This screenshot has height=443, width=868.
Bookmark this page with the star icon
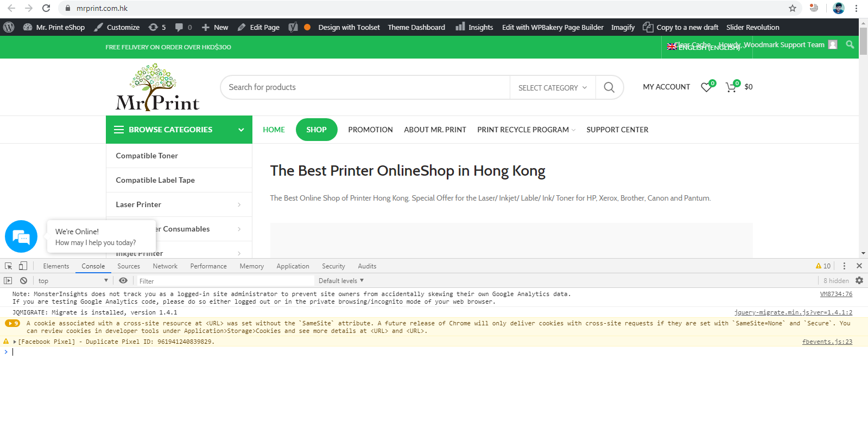tap(793, 8)
